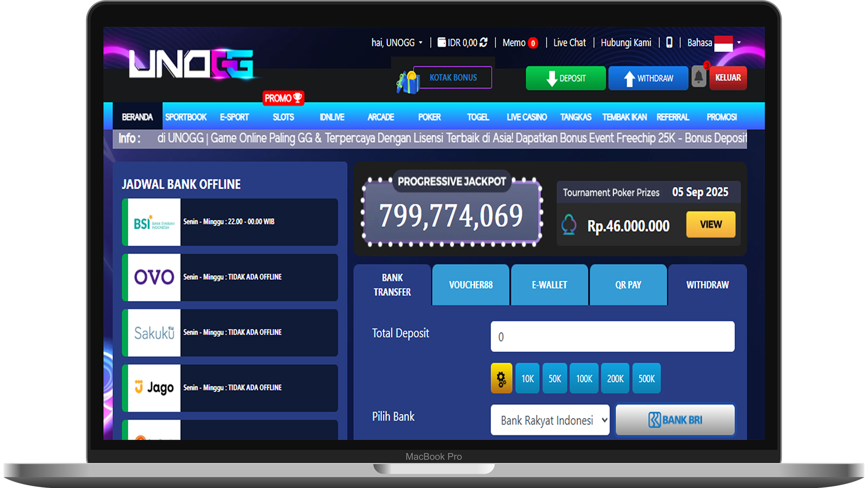Screen dimensions: 868x488
Task: Click the Indonesian flag icon
Action: [723, 43]
